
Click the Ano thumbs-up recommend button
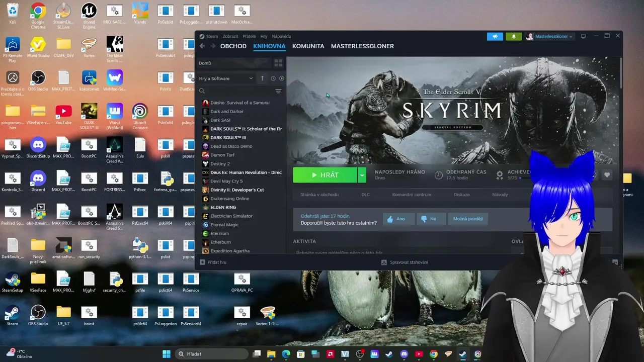tap(399, 219)
